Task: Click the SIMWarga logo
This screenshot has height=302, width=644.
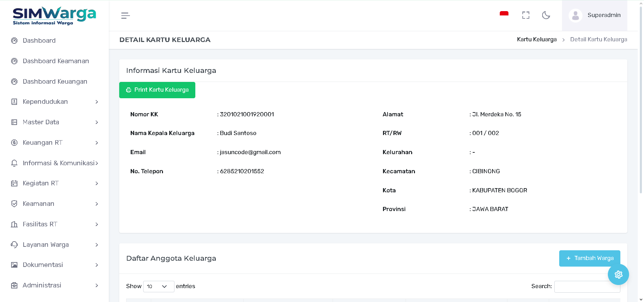Action: 54,16
